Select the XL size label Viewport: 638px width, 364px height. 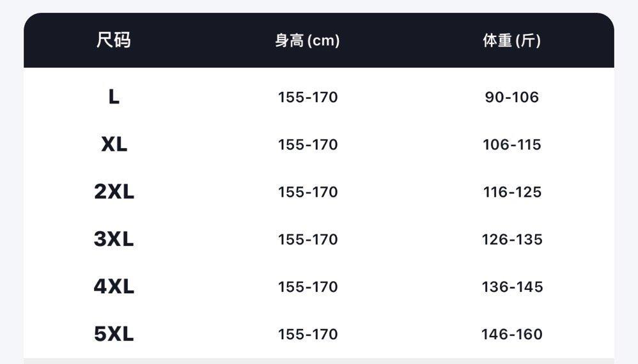(x=114, y=144)
